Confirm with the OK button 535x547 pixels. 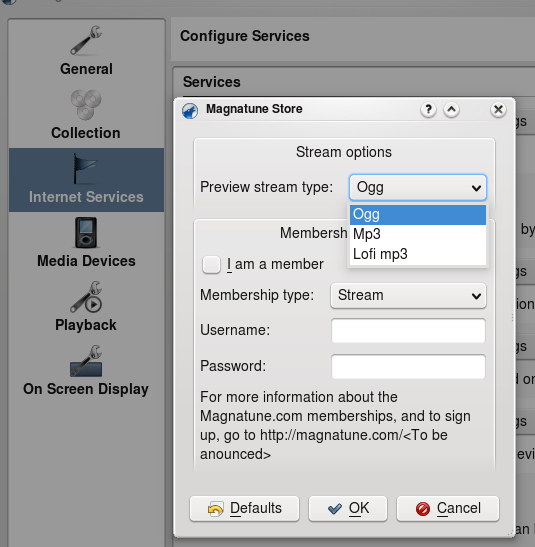(x=348, y=509)
